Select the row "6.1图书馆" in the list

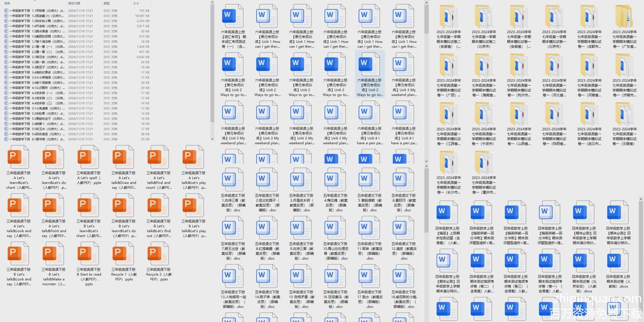coord(35,139)
